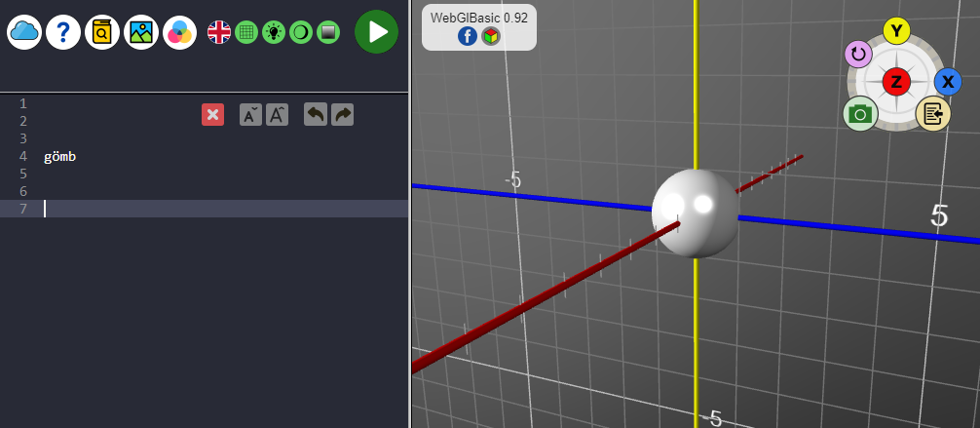Take a screenshot with the camera icon
The image size is (980, 428).
click(859, 114)
